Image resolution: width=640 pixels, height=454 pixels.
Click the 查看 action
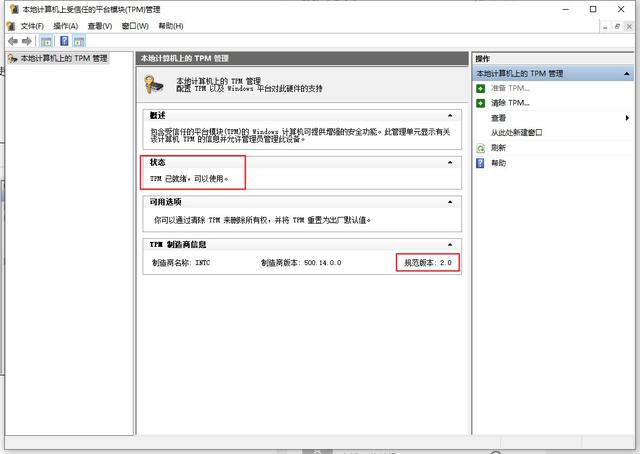click(x=498, y=118)
